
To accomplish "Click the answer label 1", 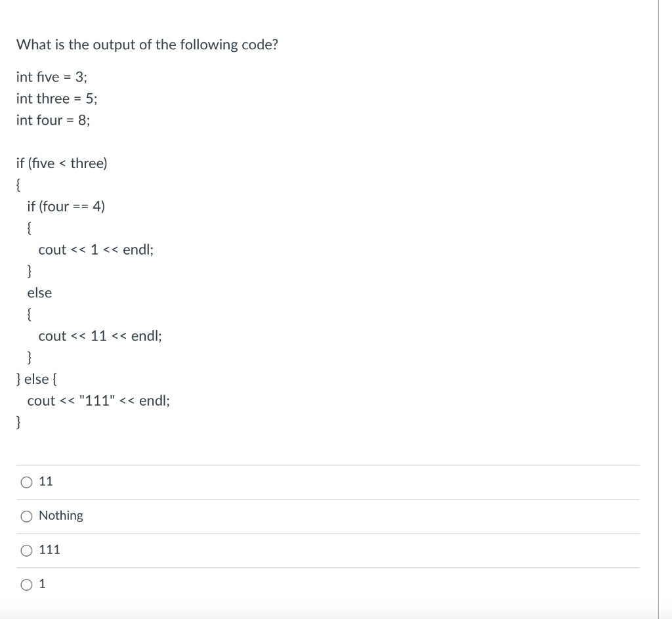I will pyautogui.click(x=41, y=583).
